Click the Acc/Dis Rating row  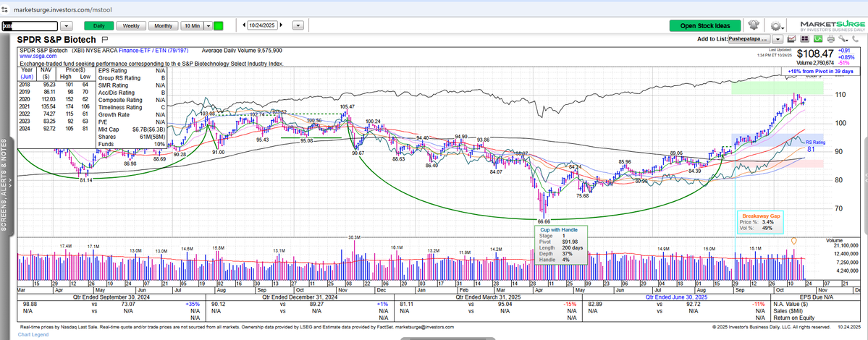pos(133,93)
